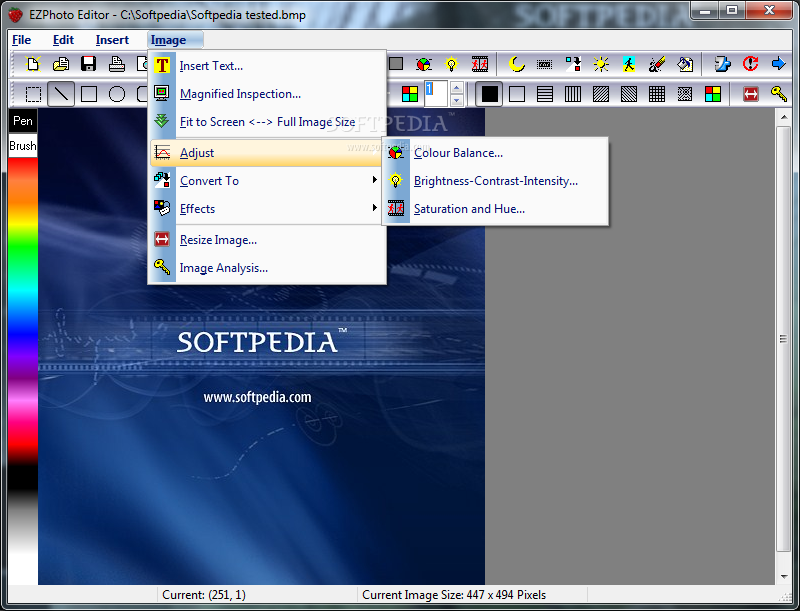This screenshot has width=800, height=611.
Task: Decrease line width with down arrow
Action: pyautogui.click(x=457, y=100)
